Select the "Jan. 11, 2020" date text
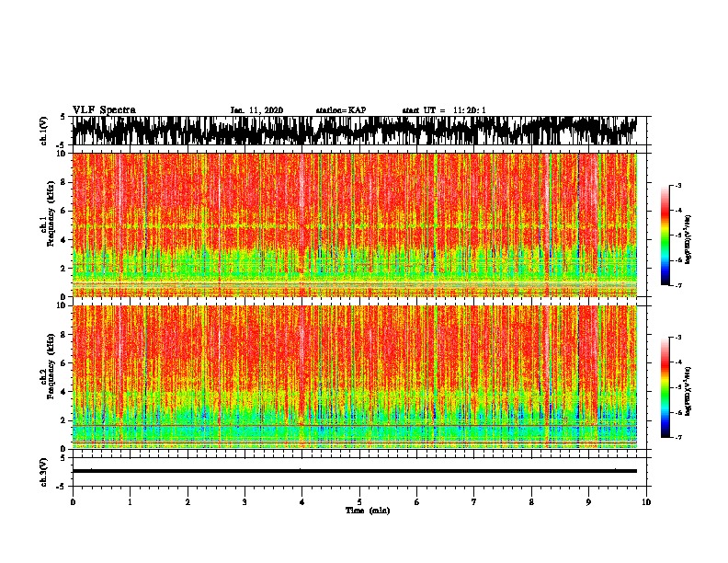Image resolution: width=728 pixels, height=563 pixels. click(x=256, y=110)
